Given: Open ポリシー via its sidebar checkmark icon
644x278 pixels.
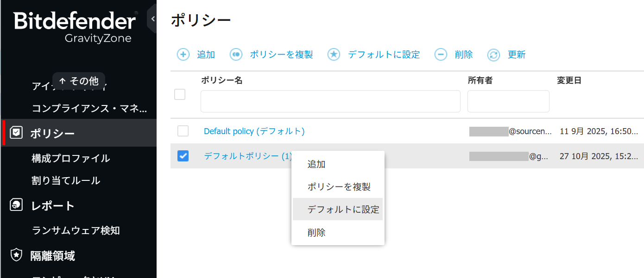Looking at the screenshot, I should [16, 133].
